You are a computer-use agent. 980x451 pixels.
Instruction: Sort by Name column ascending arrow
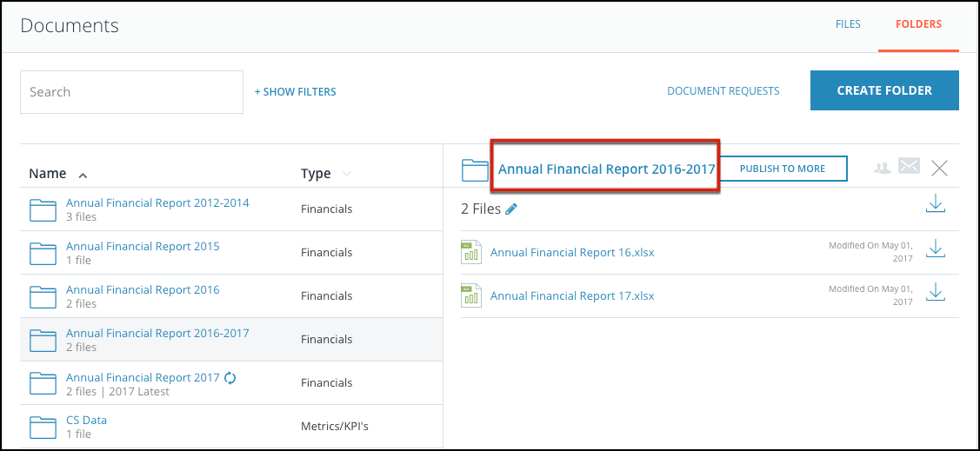click(x=83, y=175)
